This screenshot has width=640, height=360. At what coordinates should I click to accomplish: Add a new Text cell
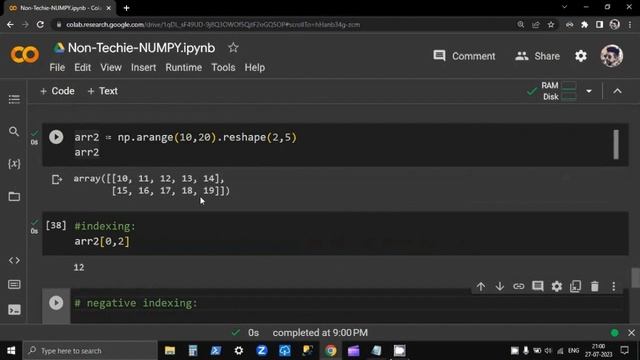coord(102,91)
